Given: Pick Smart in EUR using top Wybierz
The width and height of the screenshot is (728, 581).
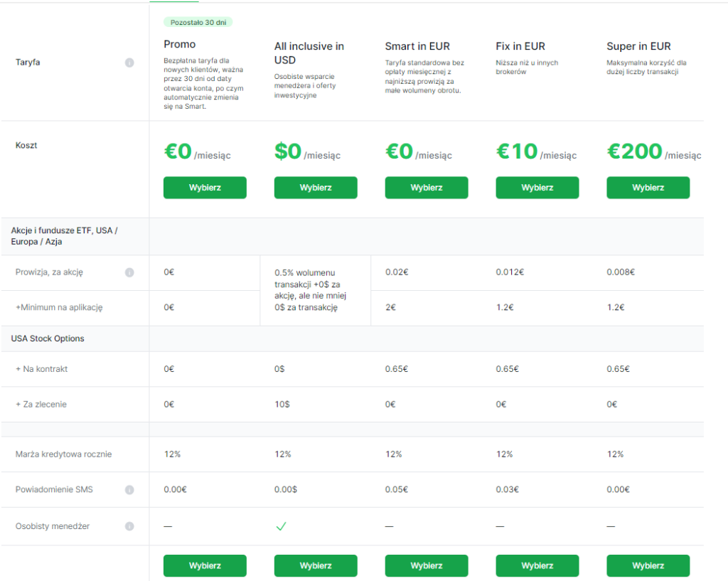Looking at the screenshot, I should tap(427, 188).
